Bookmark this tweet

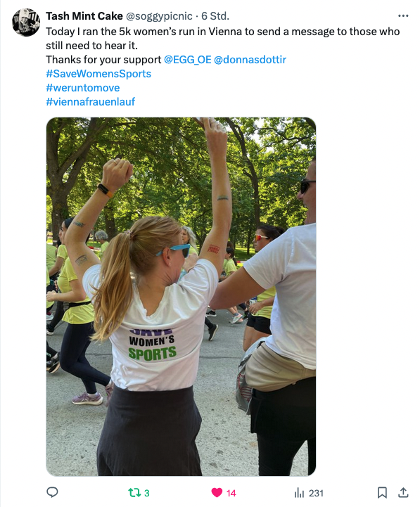[382, 493]
